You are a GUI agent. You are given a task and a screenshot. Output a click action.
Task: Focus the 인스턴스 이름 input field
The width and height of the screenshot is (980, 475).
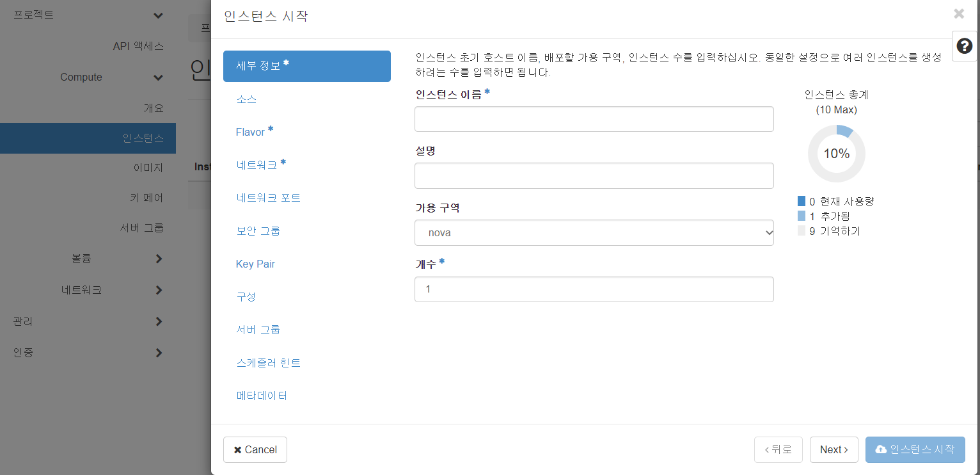[594, 119]
